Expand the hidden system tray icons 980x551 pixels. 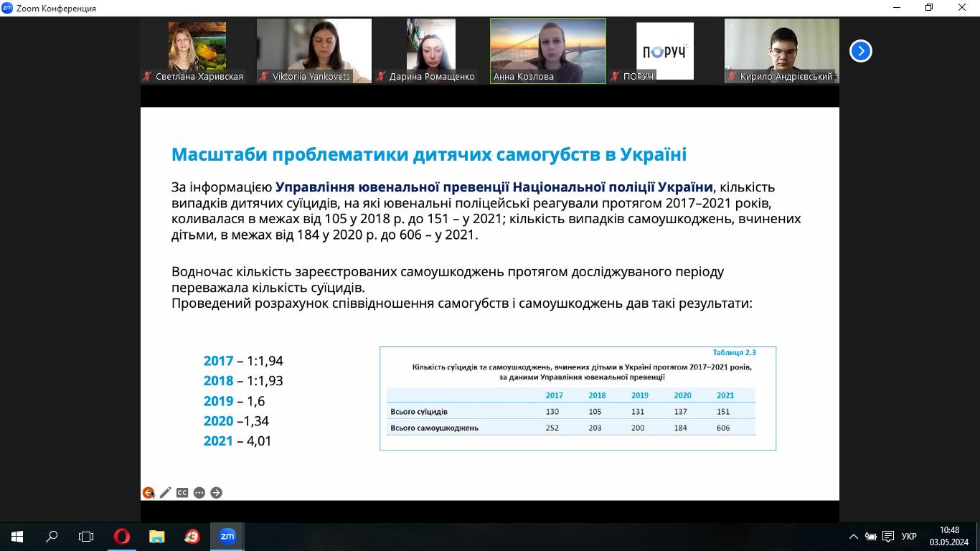click(853, 537)
